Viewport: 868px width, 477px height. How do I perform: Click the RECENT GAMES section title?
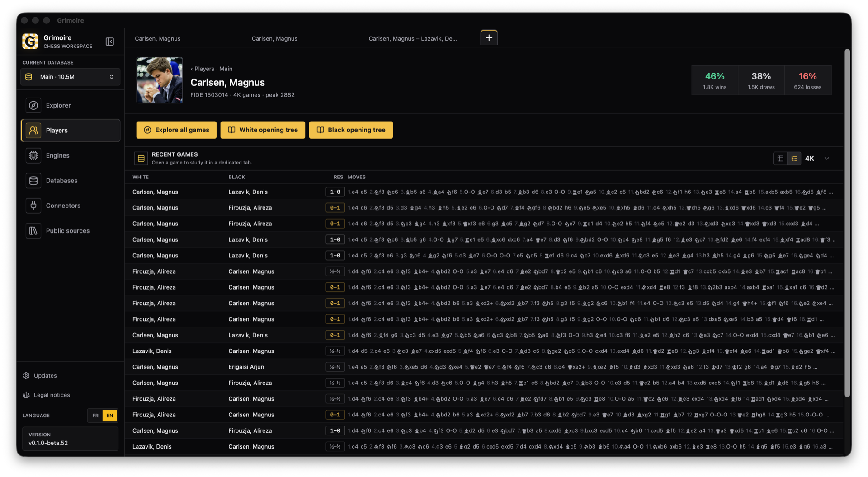click(x=175, y=154)
